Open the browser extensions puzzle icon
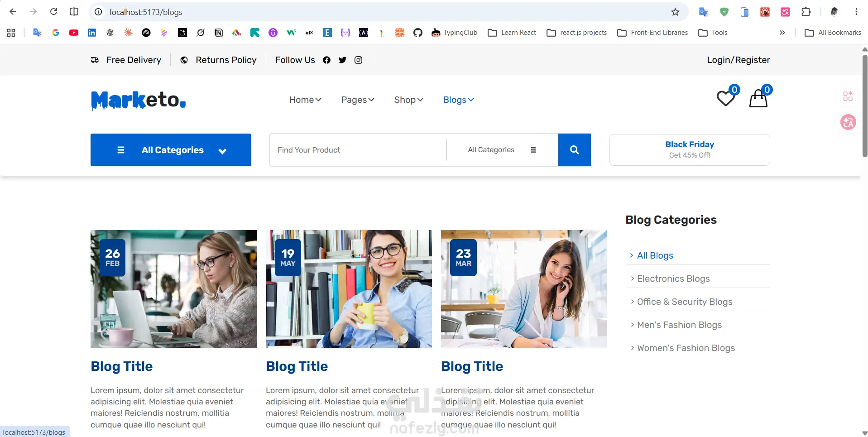This screenshot has height=437, width=868. pyautogui.click(x=806, y=12)
